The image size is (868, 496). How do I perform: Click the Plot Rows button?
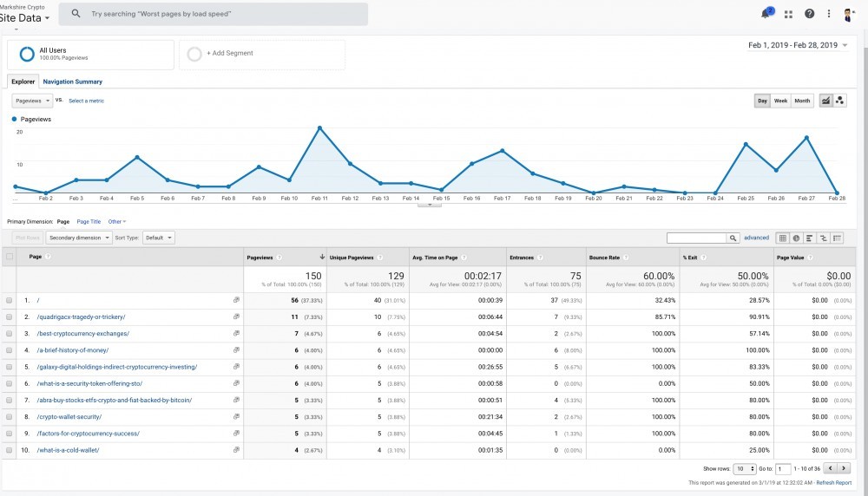pos(28,238)
